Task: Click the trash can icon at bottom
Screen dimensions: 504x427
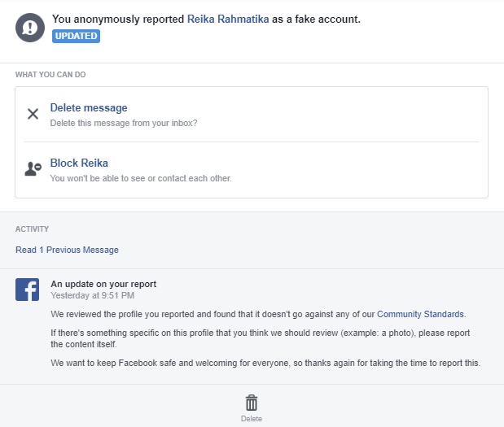Action: 252,403
